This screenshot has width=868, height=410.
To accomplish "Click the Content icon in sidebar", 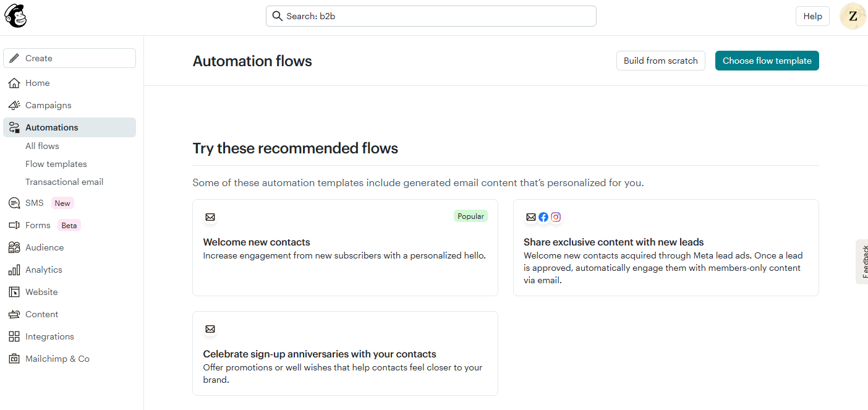I will [14, 314].
